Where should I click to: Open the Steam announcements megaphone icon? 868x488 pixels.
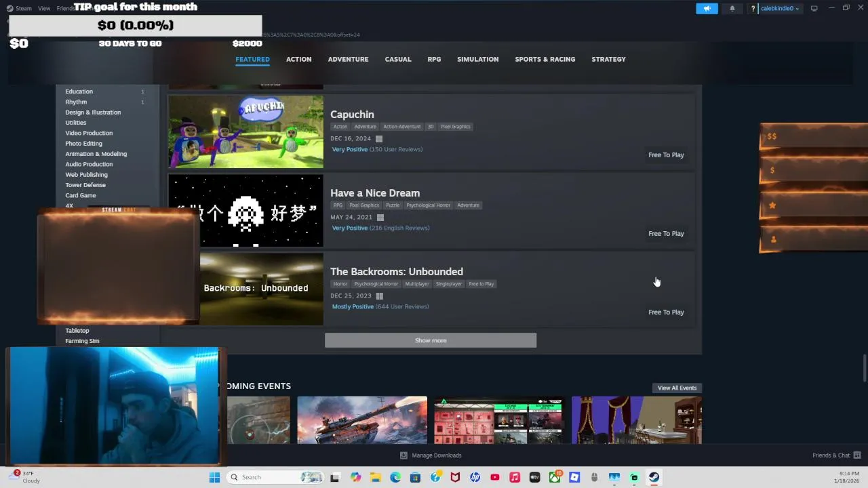click(707, 9)
